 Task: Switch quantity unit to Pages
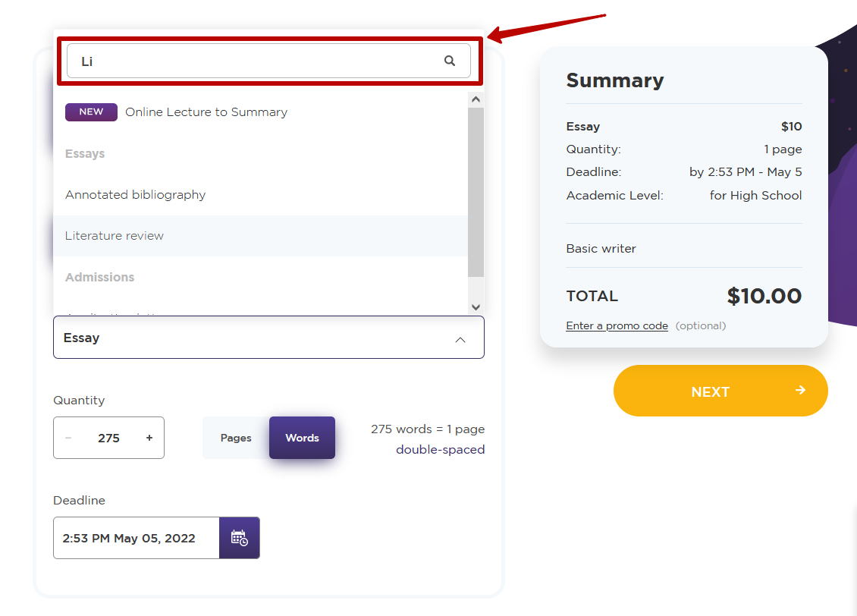(x=236, y=438)
